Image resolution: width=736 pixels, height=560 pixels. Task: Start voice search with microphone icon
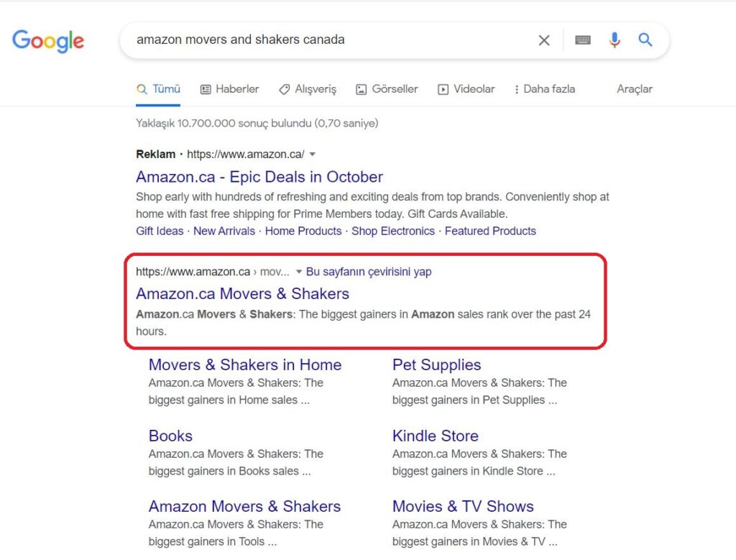615,40
